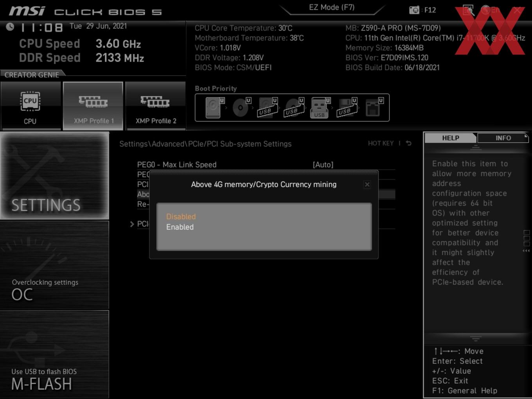Click the date Tue 29 Jun, 2021
Viewport: 532px width, 399px height.
coord(98,26)
